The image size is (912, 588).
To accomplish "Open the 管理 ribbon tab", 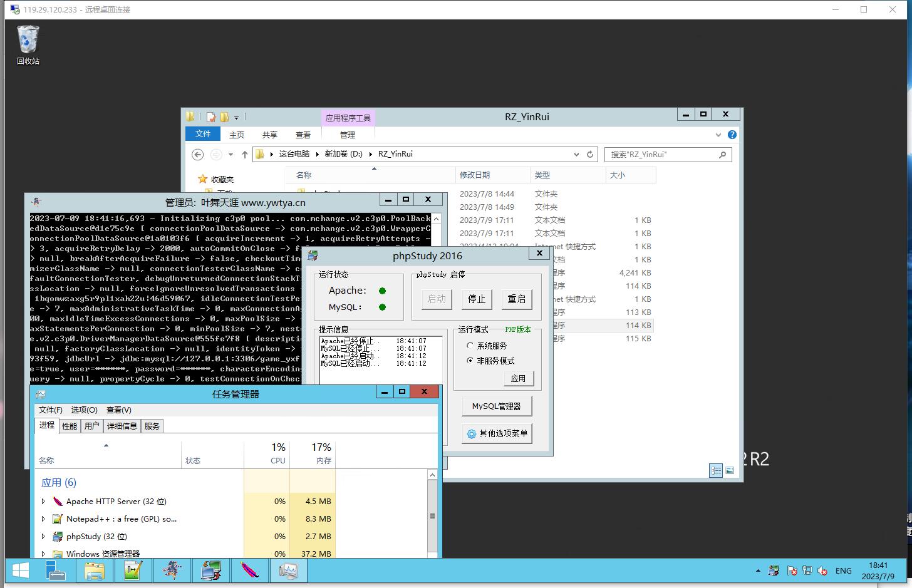I will pyautogui.click(x=348, y=135).
